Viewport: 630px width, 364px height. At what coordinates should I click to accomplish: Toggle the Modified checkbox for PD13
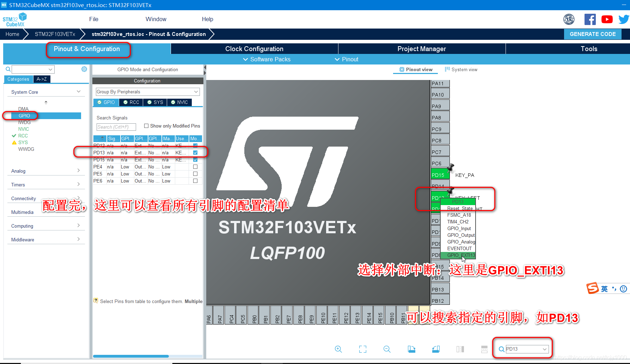[195, 153]
